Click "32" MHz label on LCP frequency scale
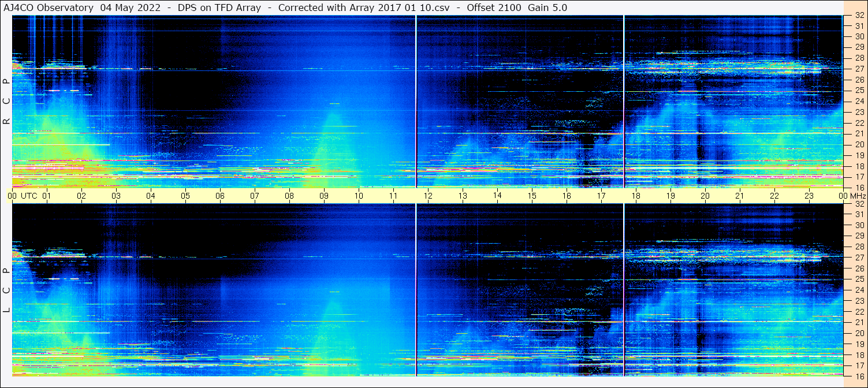This screenshot has height=388, width=868. pos(859,204)
